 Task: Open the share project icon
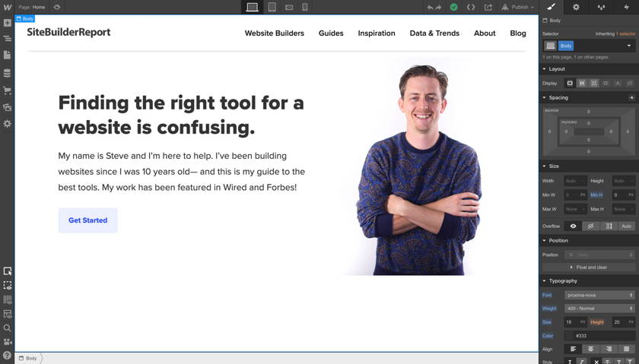[488, 7]
